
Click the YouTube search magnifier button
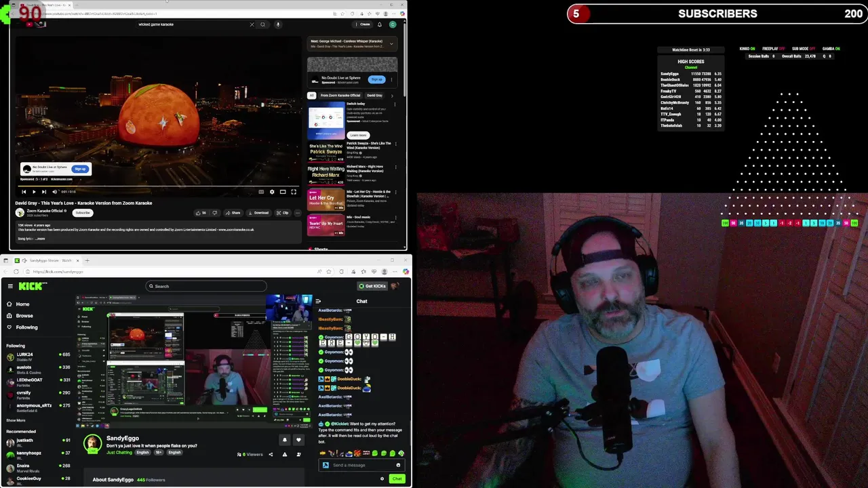point(262,24)
